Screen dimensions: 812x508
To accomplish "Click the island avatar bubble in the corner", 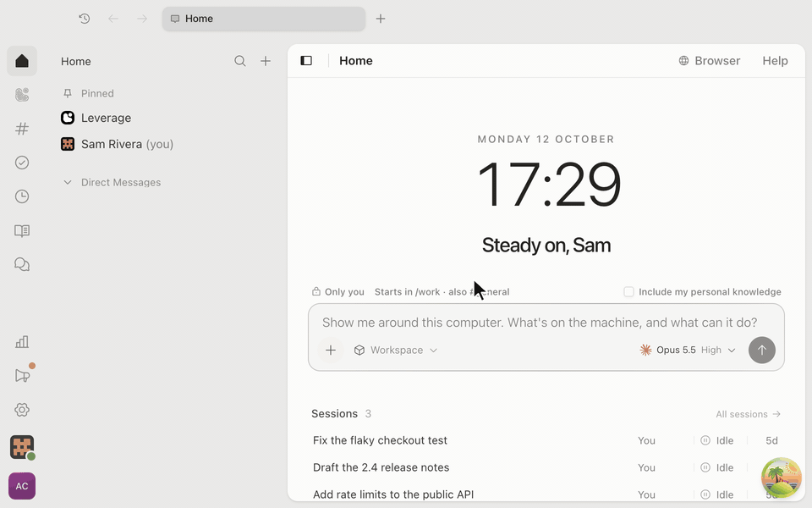I will coord(781,478).
